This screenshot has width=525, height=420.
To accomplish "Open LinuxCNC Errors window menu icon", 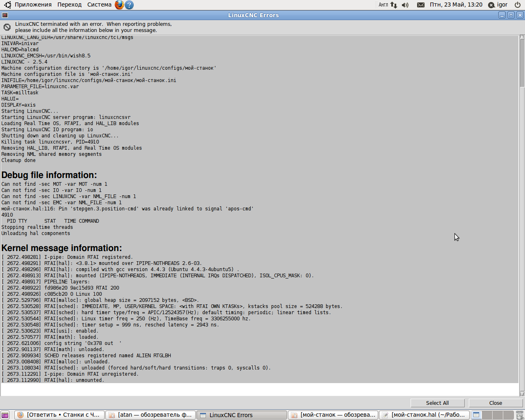I will (x=5, y=15).
